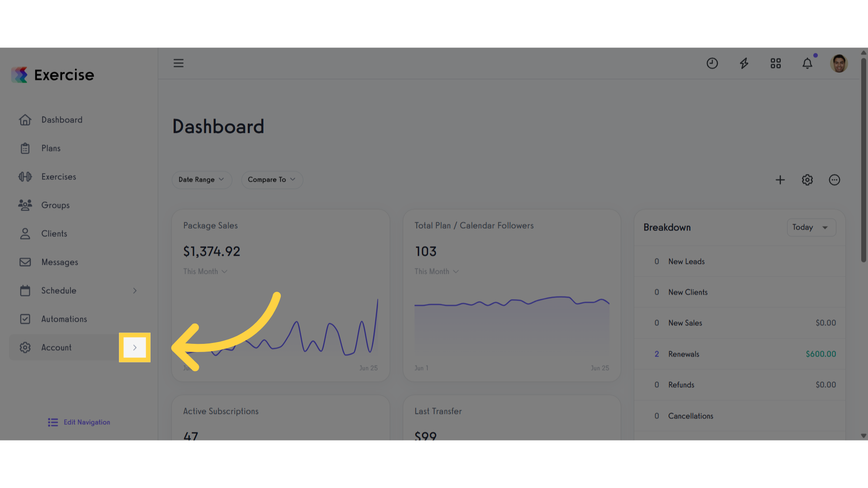
Task: Open the Compare To dropdown
Action: pyautogui.click(x=272, y=180)
